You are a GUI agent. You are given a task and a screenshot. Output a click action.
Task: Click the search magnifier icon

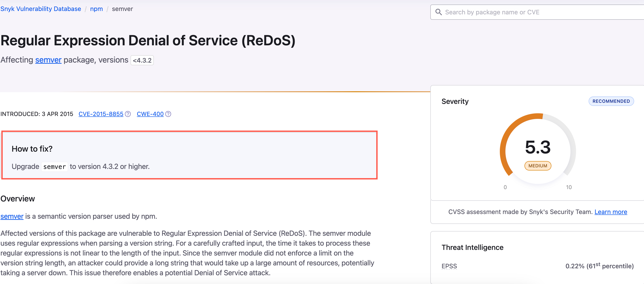[x=439, y=12]
